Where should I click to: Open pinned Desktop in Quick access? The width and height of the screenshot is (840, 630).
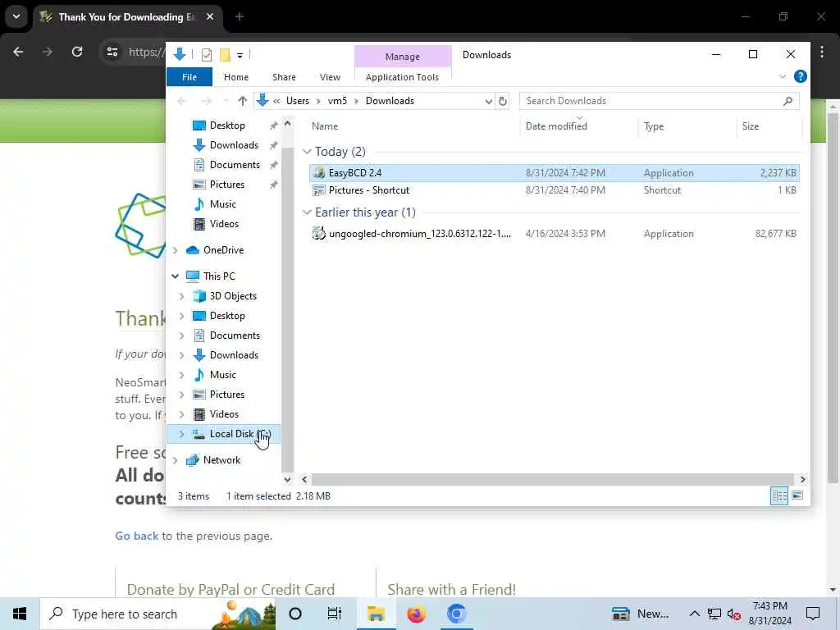click(x=227, y=126)
